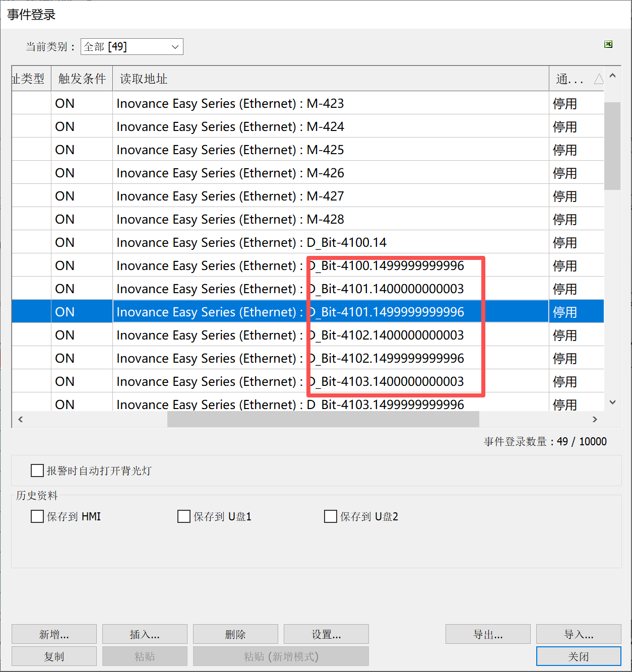Toggle the 保存到 U盘2 checkbox

(x=331, y=516)
